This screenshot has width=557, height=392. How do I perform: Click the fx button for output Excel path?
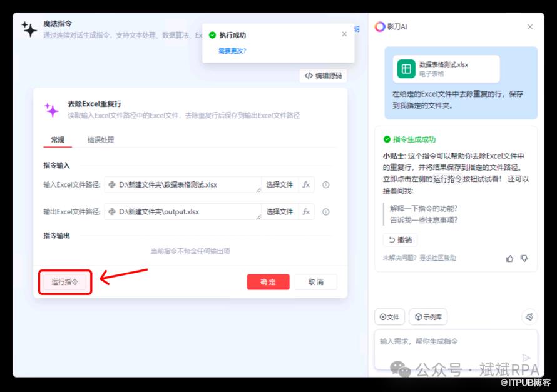coord(306,212)
